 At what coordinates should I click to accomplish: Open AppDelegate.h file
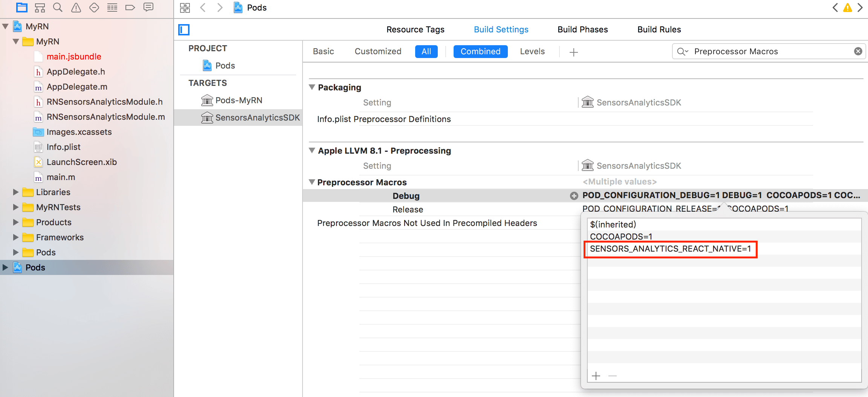click(x=76, y=72)
